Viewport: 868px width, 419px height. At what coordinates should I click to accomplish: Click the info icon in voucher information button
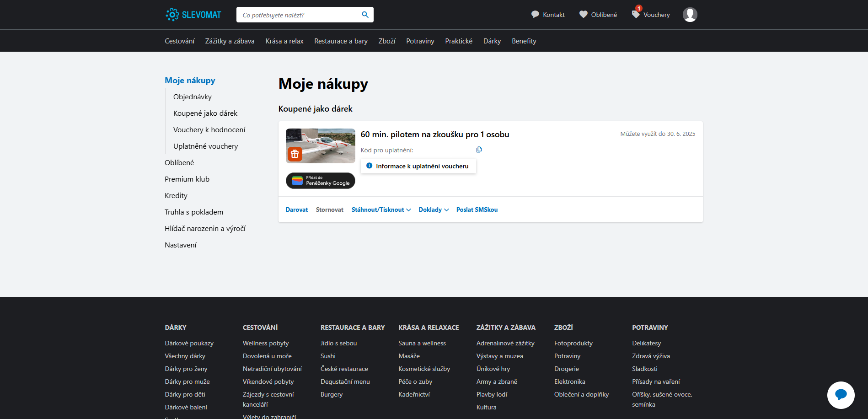(369, 166)
